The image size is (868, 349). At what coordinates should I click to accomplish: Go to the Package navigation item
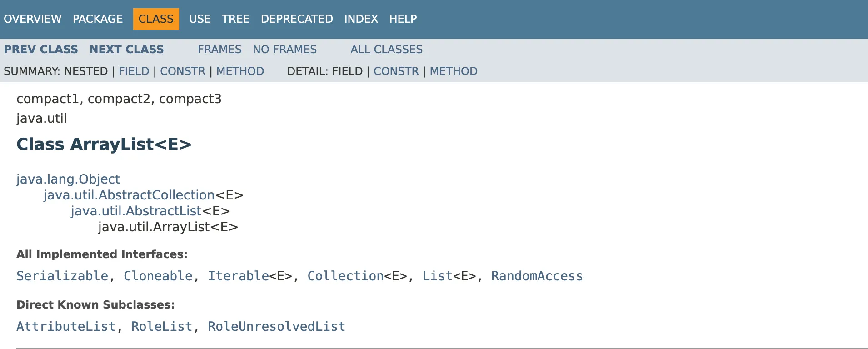pos(98,19)
